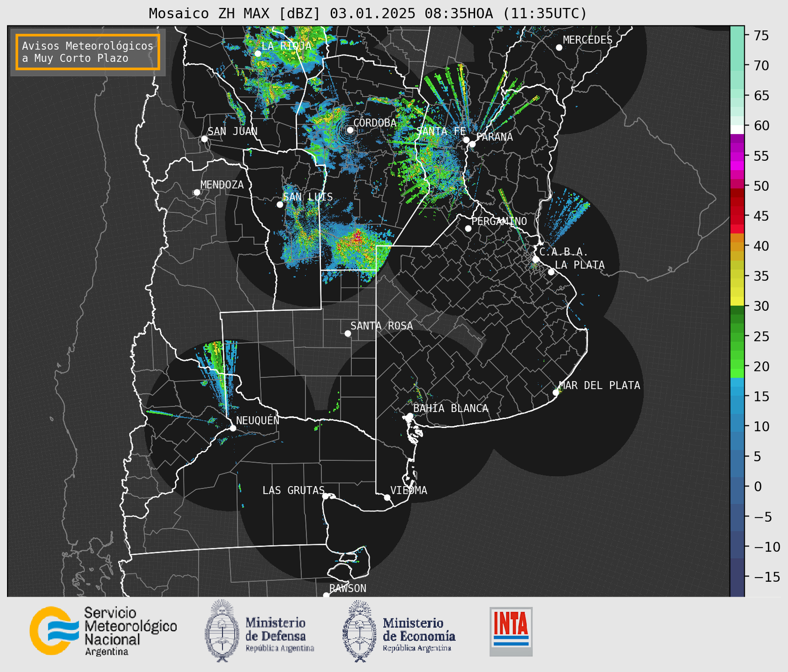Click the MAR DEL PLATA label
Screen dimensions: 788x672
(x=599, y=386)
